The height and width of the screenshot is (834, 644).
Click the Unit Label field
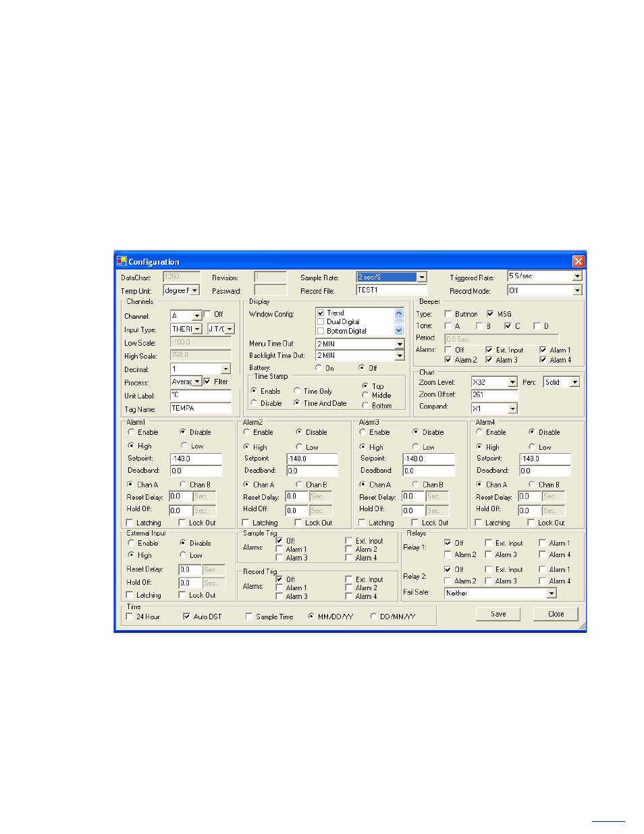point(200,395)
